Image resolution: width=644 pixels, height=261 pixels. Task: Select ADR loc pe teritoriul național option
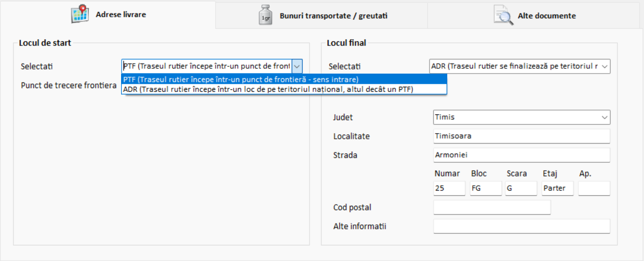click(284, 89)
